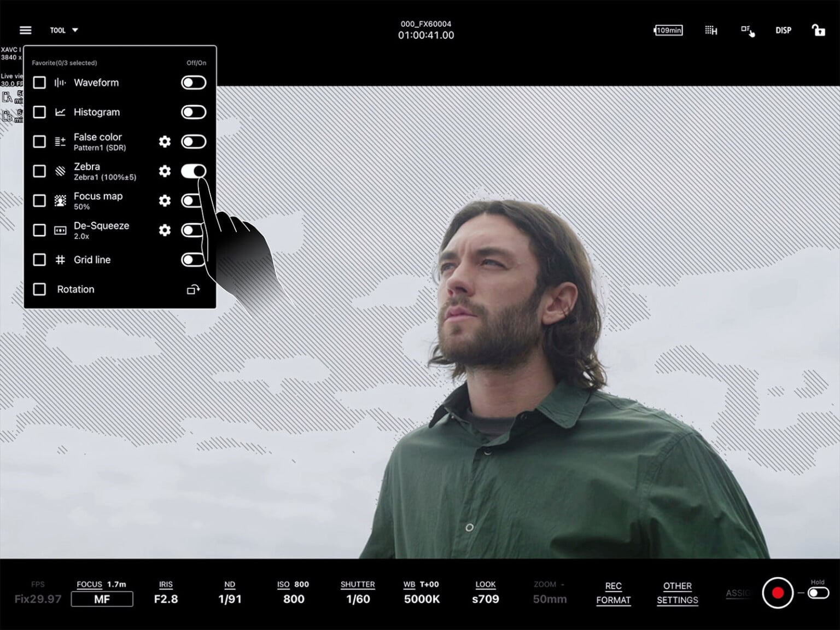Screen dimensions: 840x630
Task: Enable the Waveform toggle
Action: click(194, 83)
